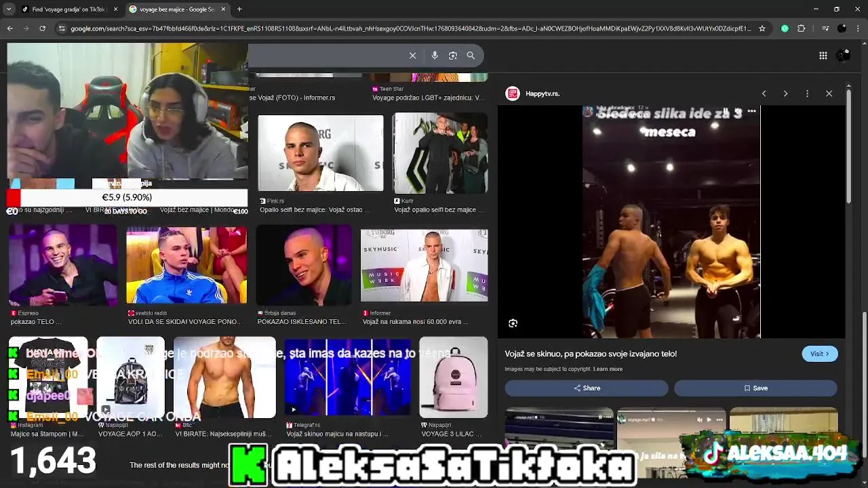Open the Google apps grid
The image size is (868, 488).
(823, 56)
